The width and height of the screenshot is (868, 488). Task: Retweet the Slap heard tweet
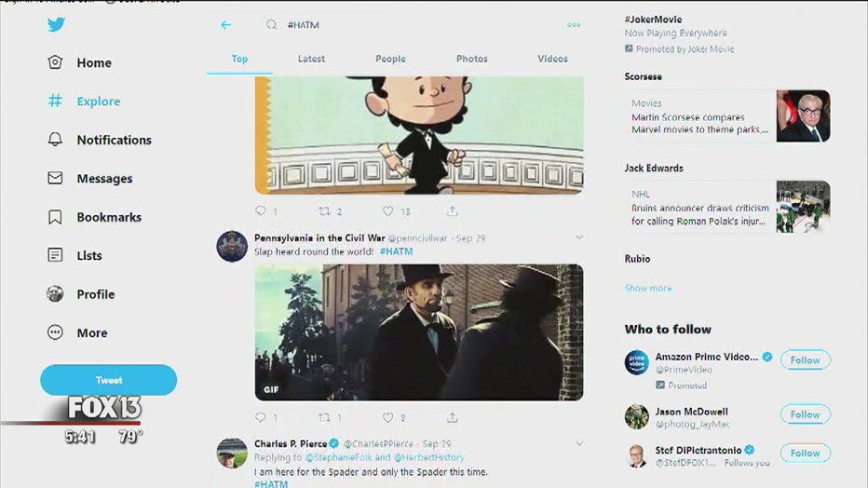pyautogui.click(x=324, y=417)
